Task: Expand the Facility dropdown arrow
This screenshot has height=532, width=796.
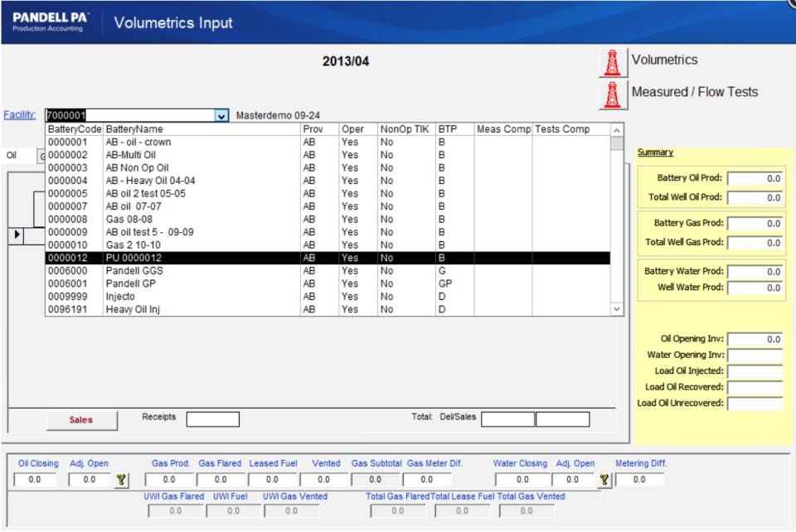Action: coord(222,116)
